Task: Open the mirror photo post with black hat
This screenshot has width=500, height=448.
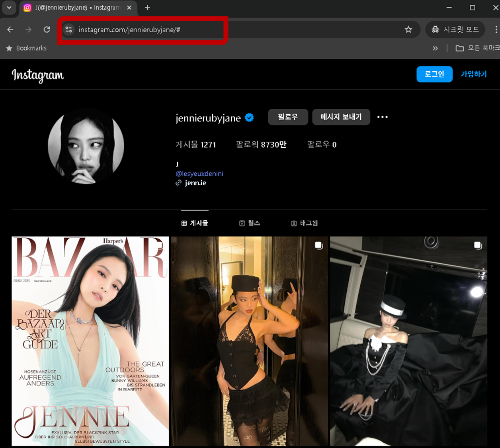Action: pyautogui.click(x=249, y=341)
